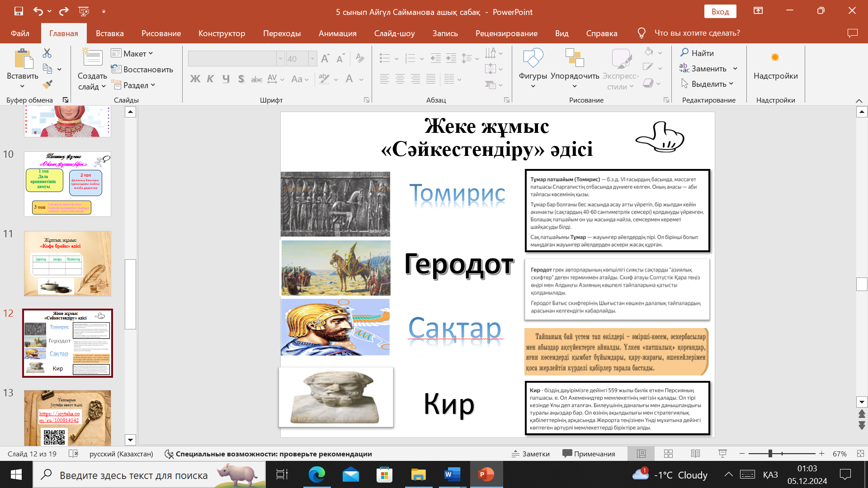Open the font size dropdown arrow
Image resolution: width=868 pixels, height=488 pixels.
click(x=312, y=59)
